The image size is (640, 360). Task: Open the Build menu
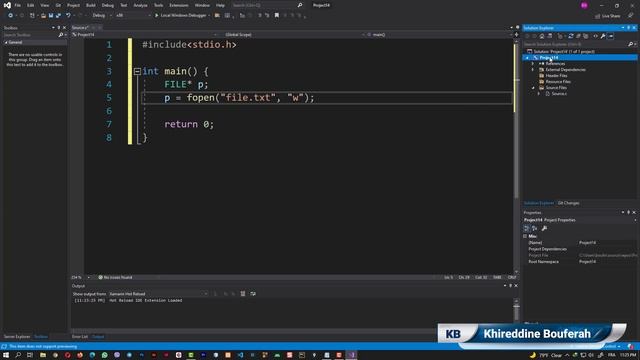(x=91, y=5)
